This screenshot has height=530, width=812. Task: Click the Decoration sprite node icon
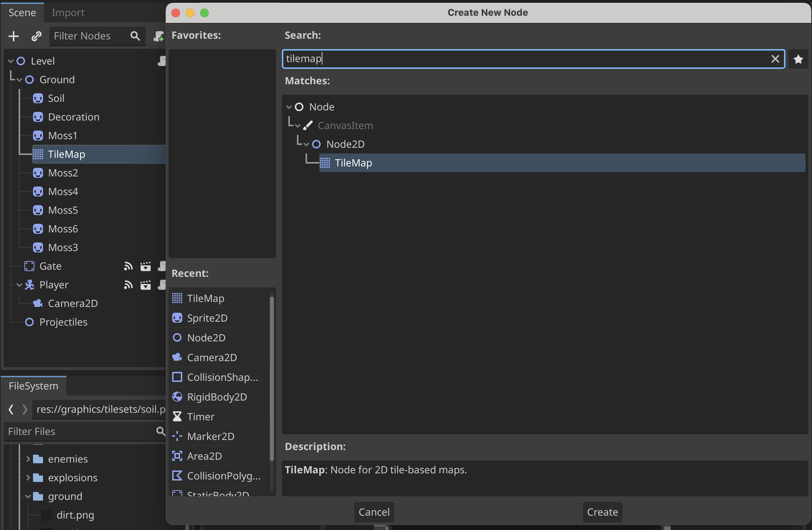pos(38,117)
